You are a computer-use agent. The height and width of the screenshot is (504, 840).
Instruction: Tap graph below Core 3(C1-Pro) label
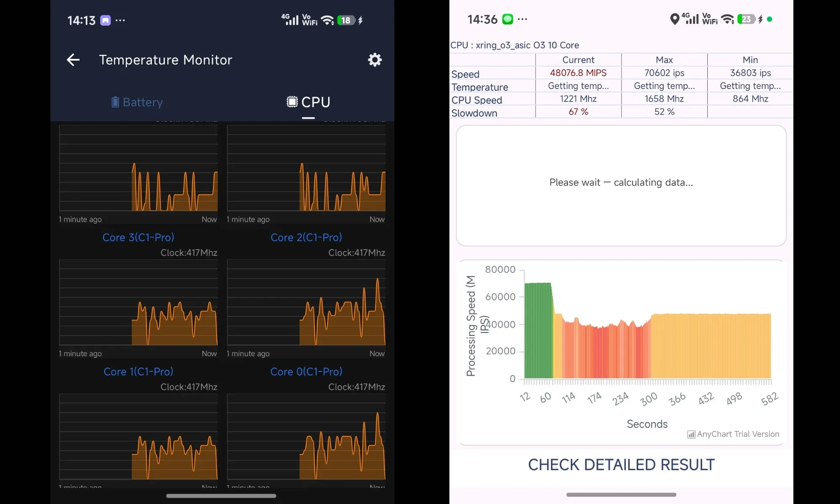point(139,302)
